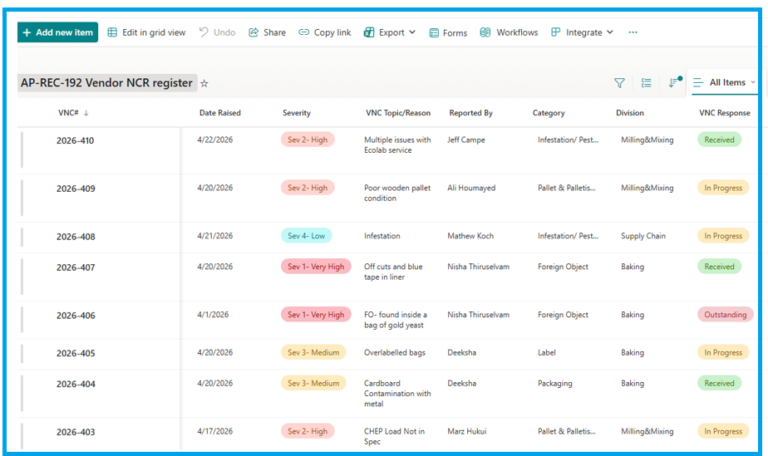Open item 2026-408

tap(75, 237)
